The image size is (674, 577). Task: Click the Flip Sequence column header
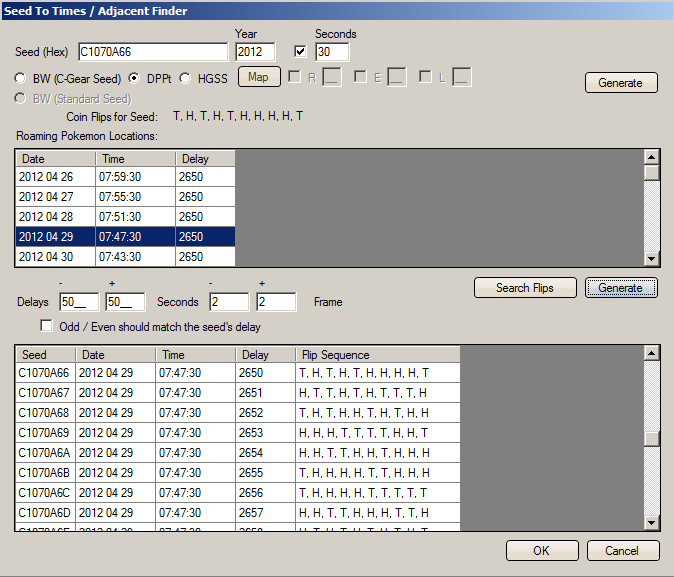coord(378,355)
